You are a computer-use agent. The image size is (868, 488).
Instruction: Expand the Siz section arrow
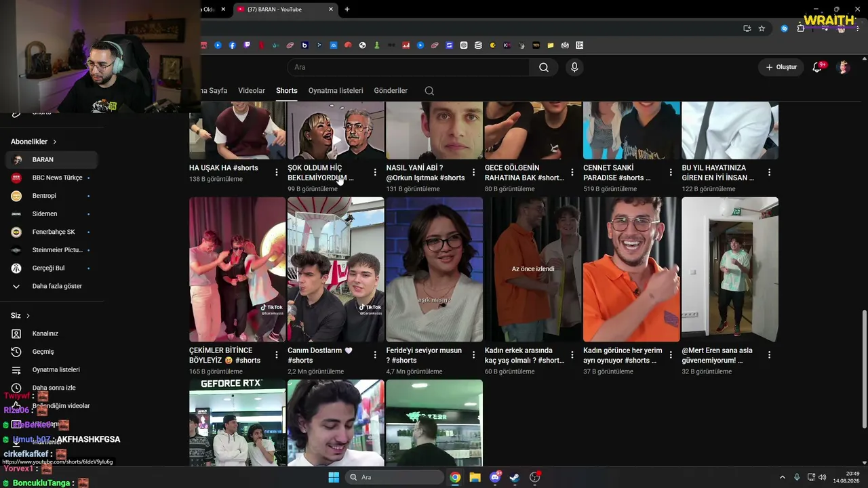(28, 316)
